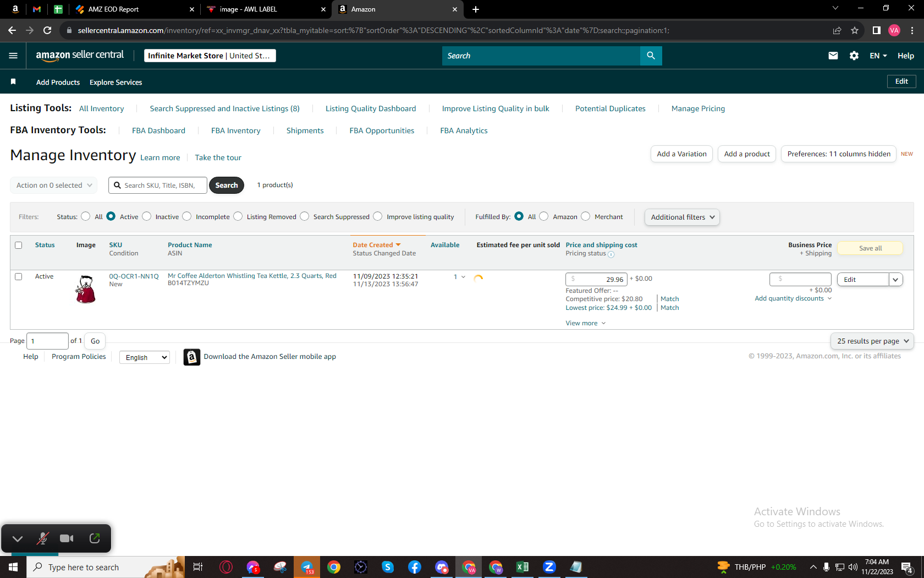Open the 25 results per page dropdown
Image resolution: width=924 pixels, height=578 pixels.
click(x=872, y=341)
